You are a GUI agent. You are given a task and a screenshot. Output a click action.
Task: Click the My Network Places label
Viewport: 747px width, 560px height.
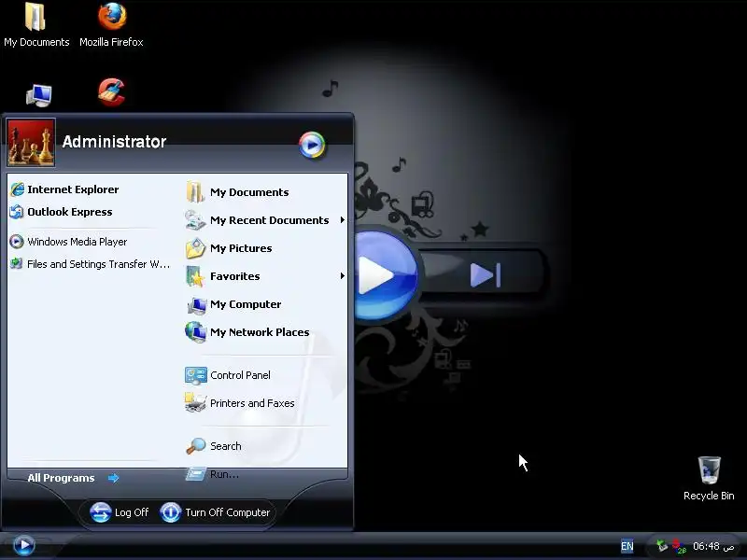[x=260, y=332]
